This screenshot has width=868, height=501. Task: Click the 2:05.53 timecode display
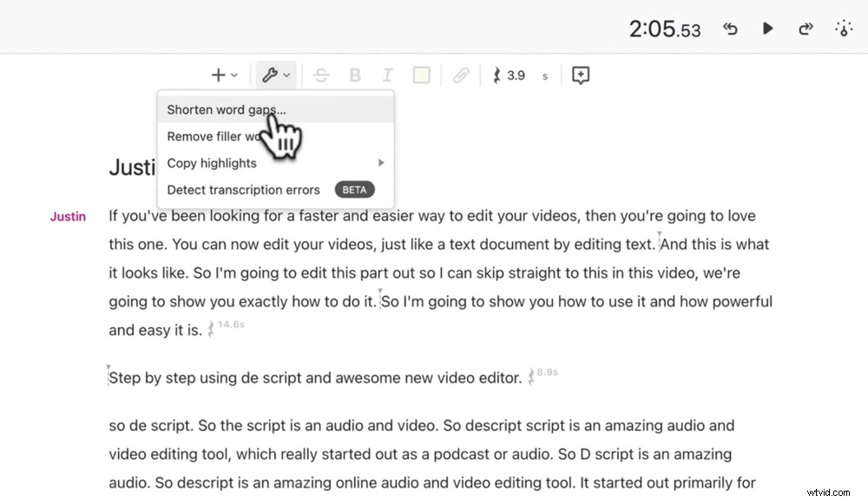click(665, 29)
